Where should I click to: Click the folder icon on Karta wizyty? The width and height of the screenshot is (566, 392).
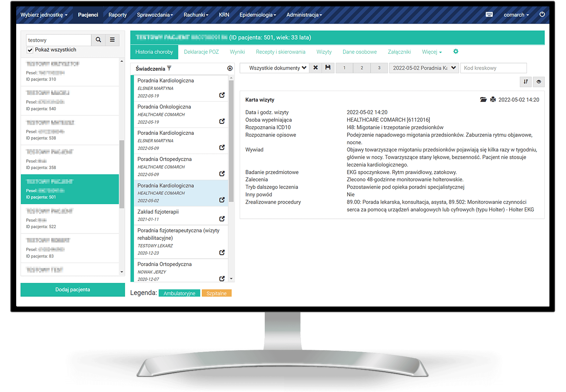[x=484, y=99]
